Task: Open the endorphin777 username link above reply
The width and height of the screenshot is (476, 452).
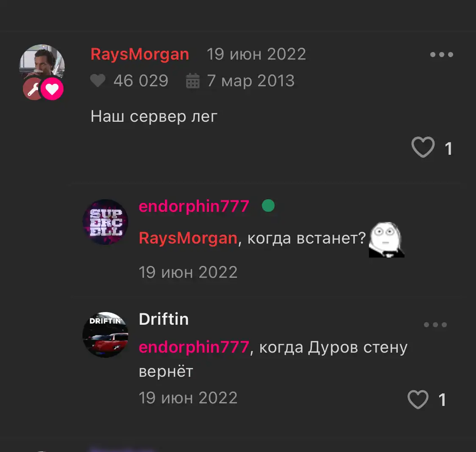Action: pos(194,206)
